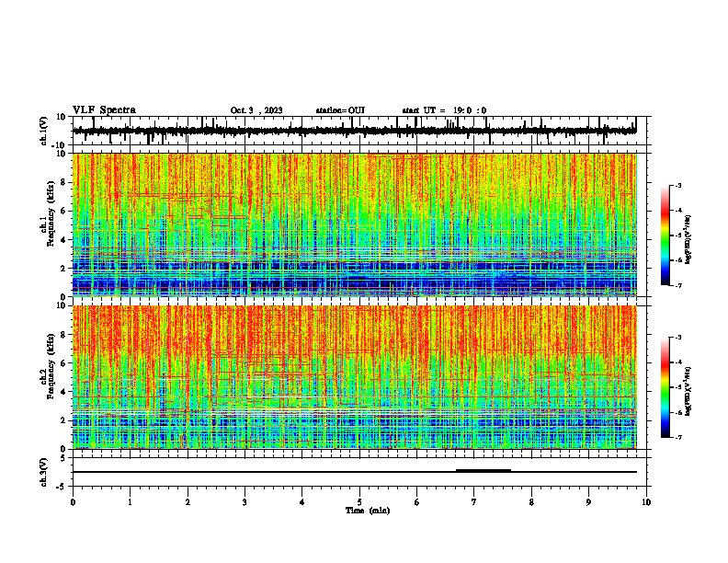728x563 pixels.
Task: Click the ch.1 spectrogram plot area
Action: (355, 224)
